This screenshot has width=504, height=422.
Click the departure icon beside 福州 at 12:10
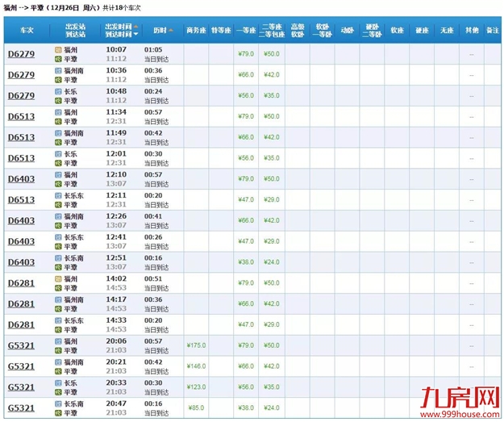(58, 175)
